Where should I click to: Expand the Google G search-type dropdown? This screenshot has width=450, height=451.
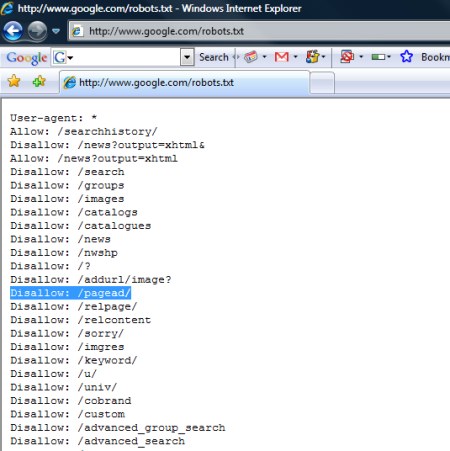tap(63, 58)
